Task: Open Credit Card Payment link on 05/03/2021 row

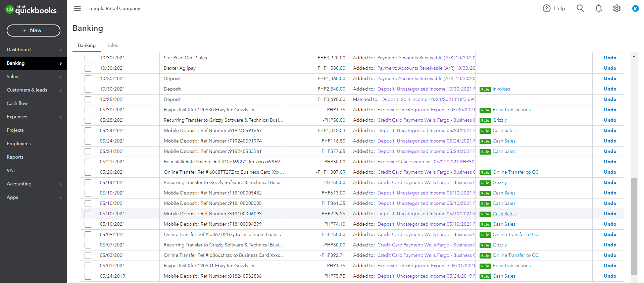Action: tap(426, 255)
